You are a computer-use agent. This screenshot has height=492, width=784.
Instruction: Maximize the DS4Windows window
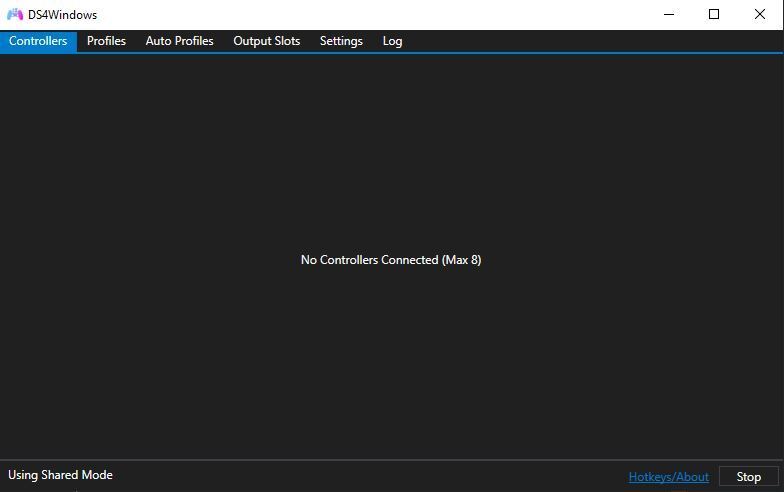click(x=714, y=14)
